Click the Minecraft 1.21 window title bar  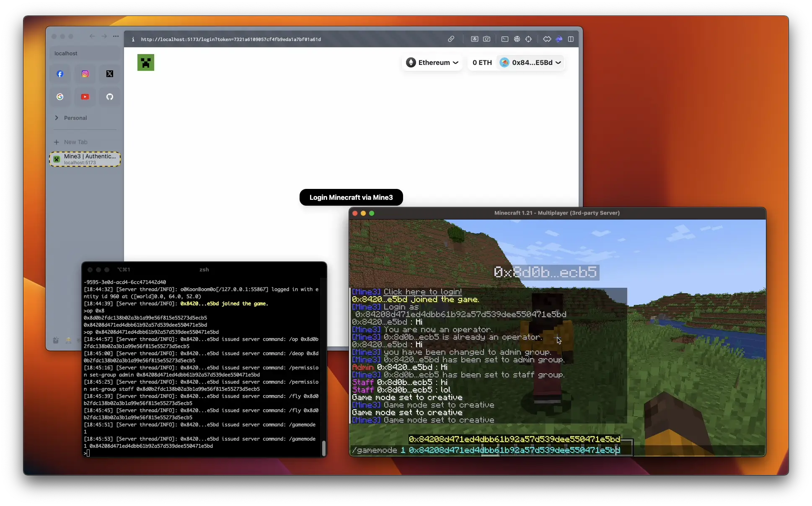557,213
